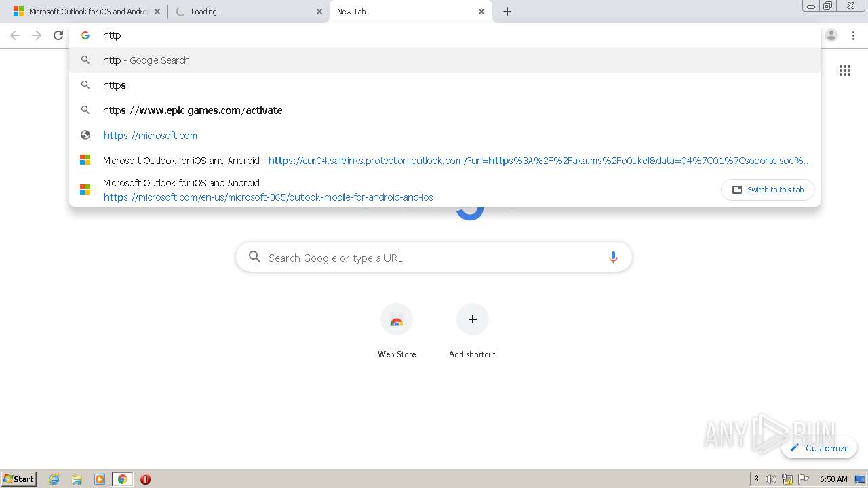Click the show desktop tray icon
This screenshot has height=488, width=868.
[x=860, y=479]
